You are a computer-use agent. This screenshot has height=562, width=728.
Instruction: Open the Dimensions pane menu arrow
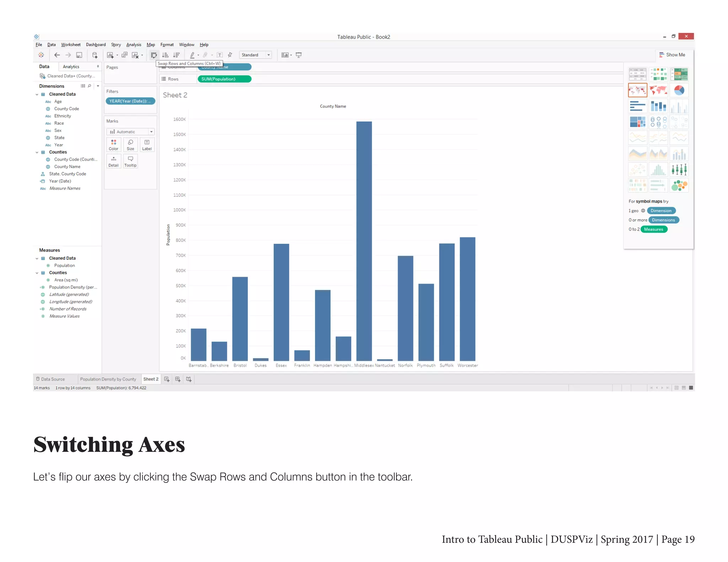tap(98, 86)
